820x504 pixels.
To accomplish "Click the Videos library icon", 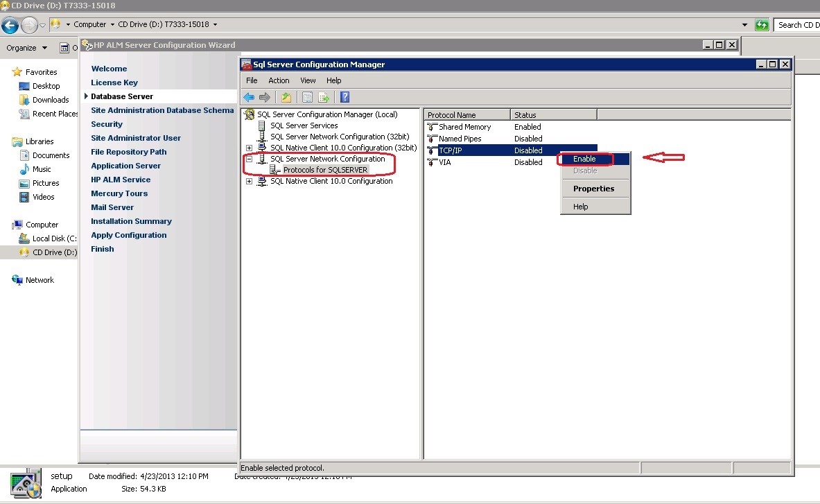I will coord(24,197).
